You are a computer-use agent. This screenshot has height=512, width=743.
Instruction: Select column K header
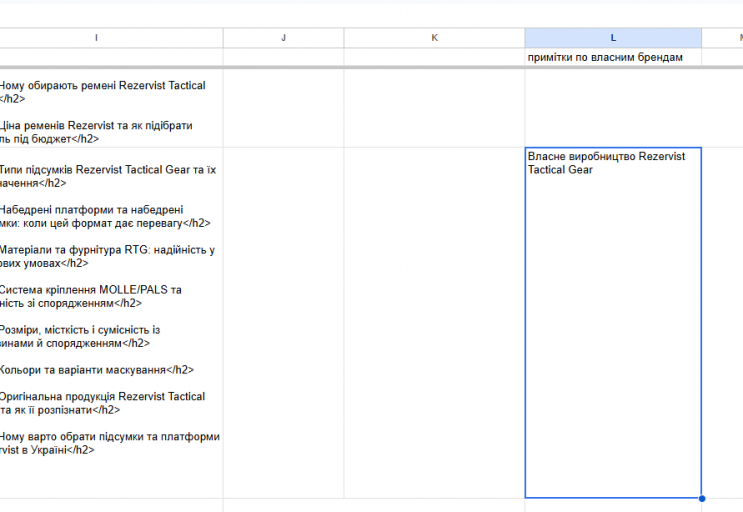[x=434, y=38]
